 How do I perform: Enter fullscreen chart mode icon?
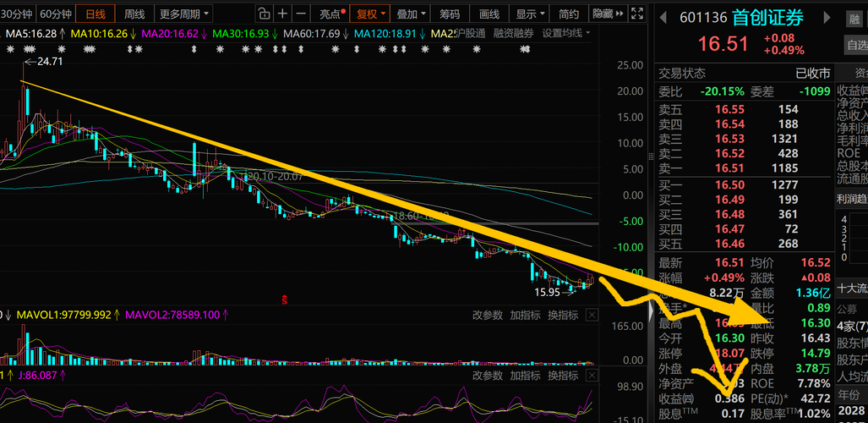click(638, 14)
